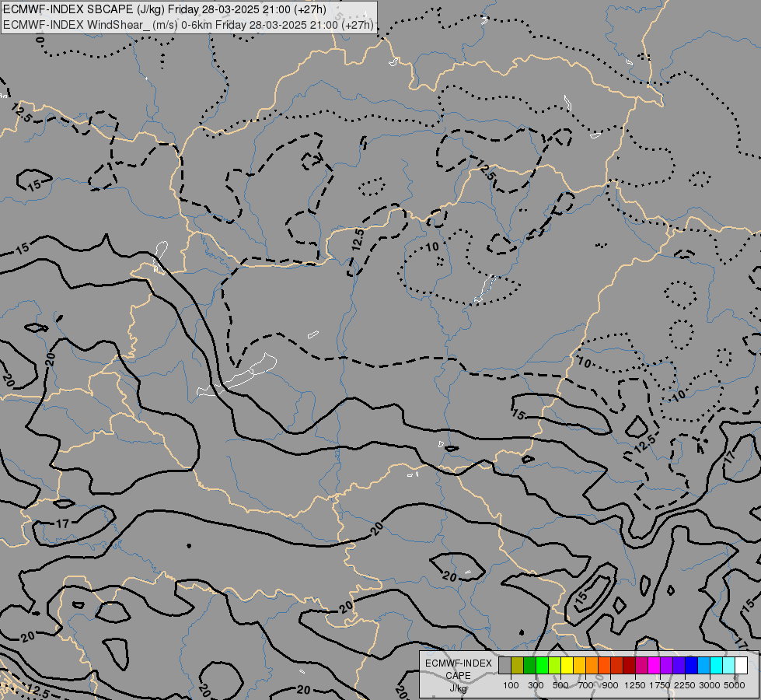
Task: Select the legend tick label 700
Action: tap(586, 685)
